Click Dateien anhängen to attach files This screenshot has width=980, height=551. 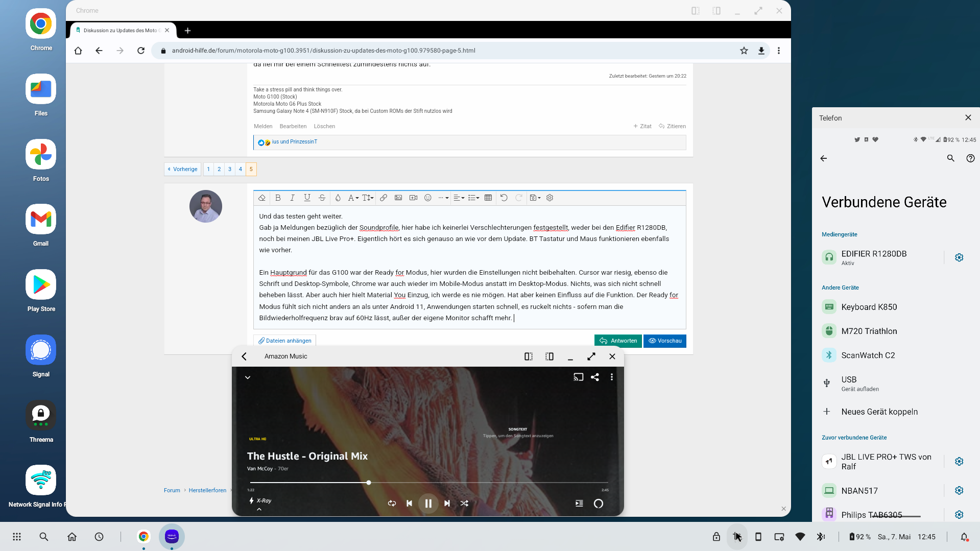pyautogui.click(x=284, y=341)
